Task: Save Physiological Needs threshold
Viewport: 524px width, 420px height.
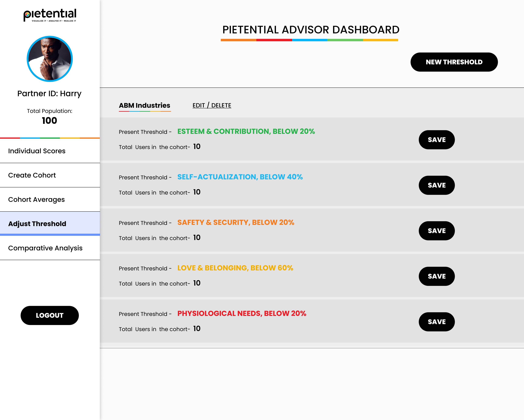Action: [x=437, y=322]
